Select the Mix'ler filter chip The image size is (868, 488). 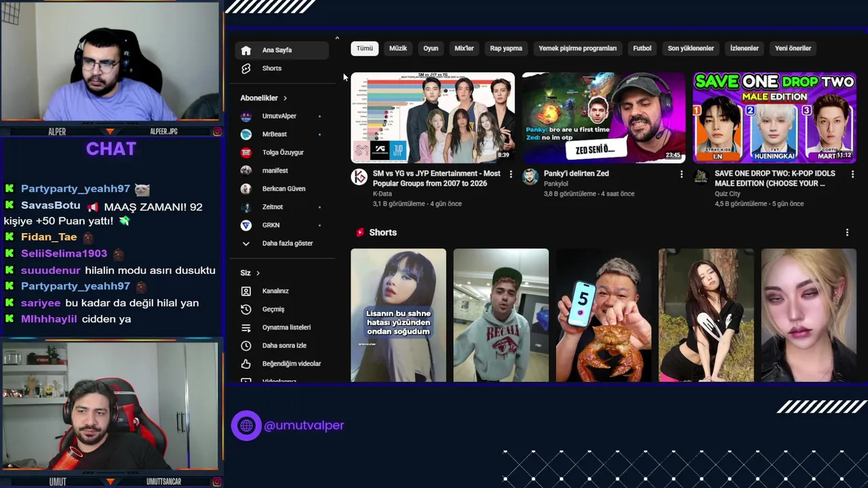pos(464,48)
